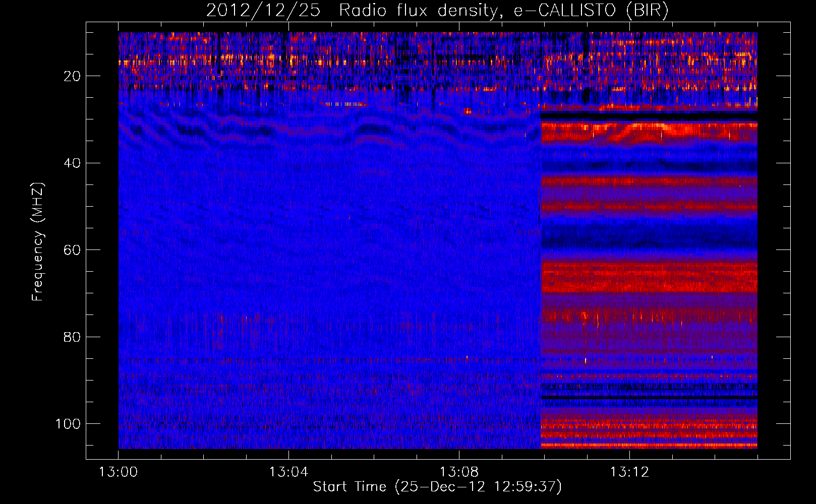Image resolution: width=816 pixels, height=504 pixels.
Task: Click the 80 MHz frequency tick label
Action: [73, 337]
